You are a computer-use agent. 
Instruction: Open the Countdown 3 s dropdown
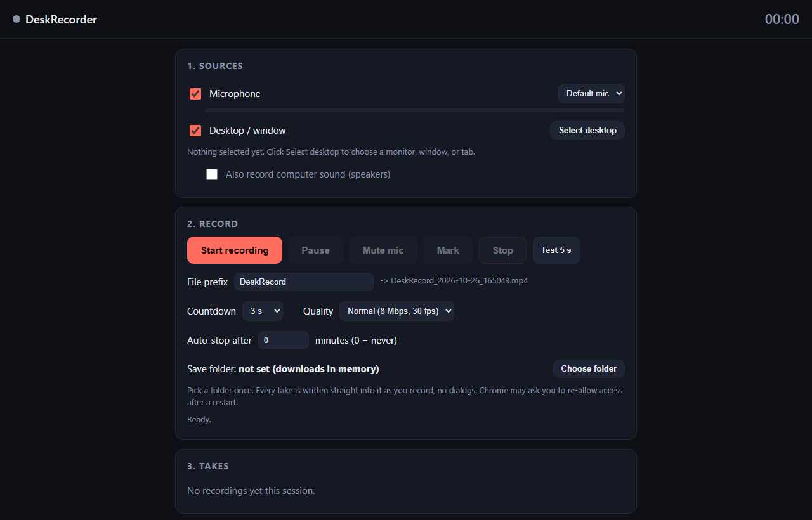[263, 311]
